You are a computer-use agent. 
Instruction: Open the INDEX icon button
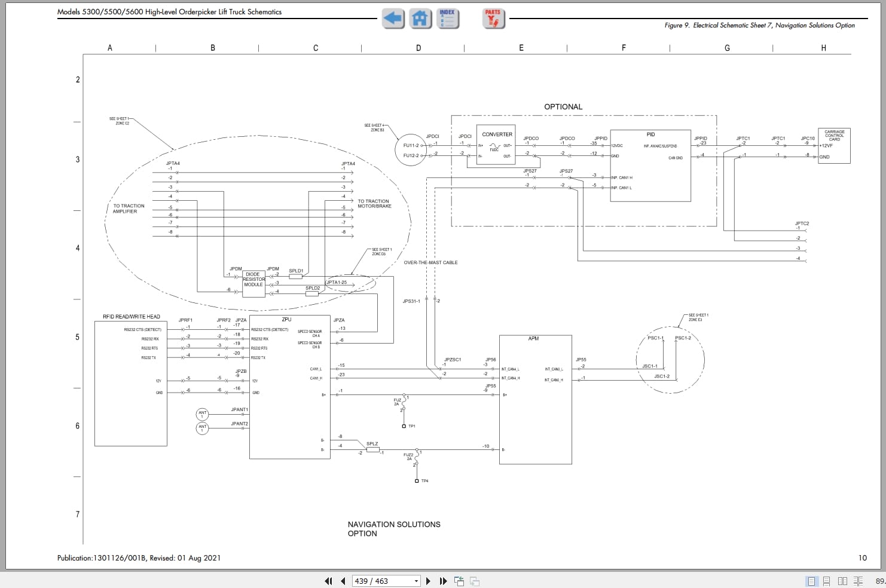click(x=448, y=19)
